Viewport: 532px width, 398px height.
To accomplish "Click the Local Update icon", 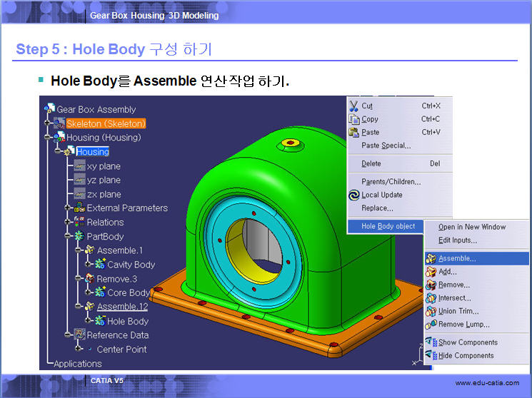I will pos(353,195).
